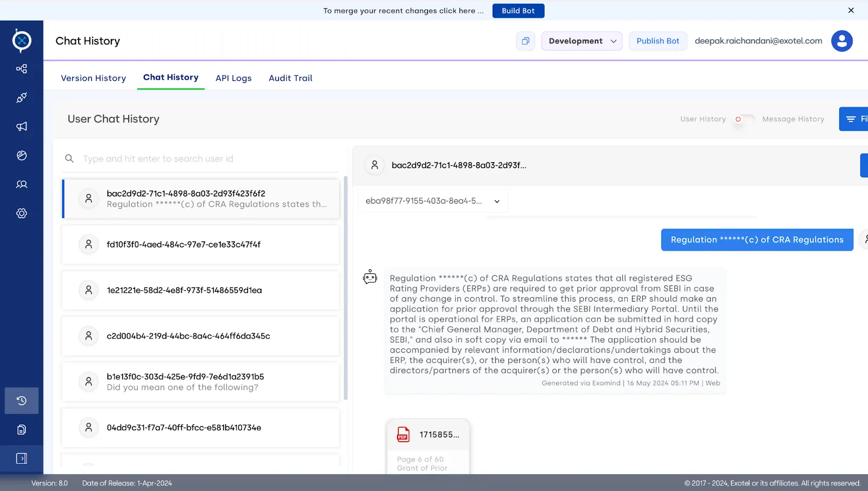Select user c2d004b4-219d-44bc-8a4c-464ff6da345c
This screenshot has width=868, height=491.
tap(201, 336)
